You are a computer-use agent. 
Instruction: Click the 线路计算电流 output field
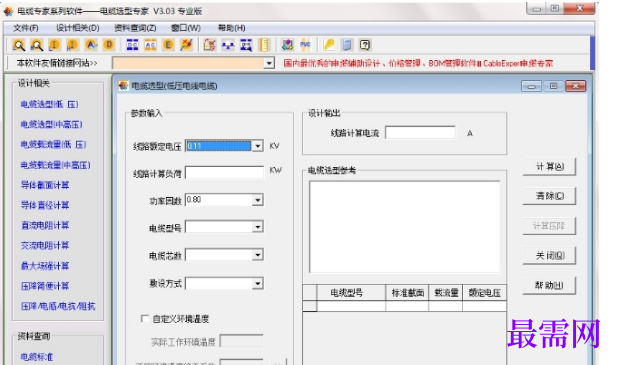click(420, 133)
